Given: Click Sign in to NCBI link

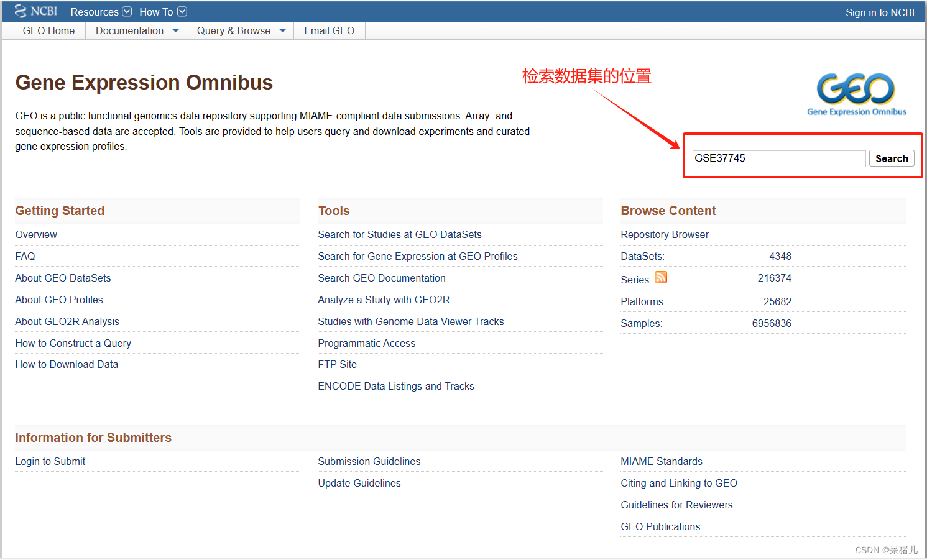Looking at the screenshot, I should coord(880,12).
